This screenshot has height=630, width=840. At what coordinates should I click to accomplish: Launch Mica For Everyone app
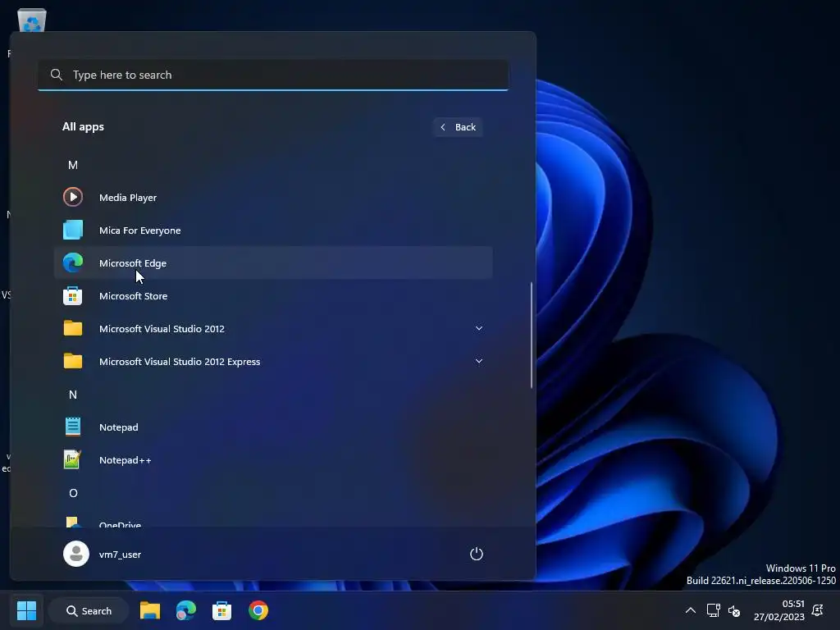click(272, 231)
